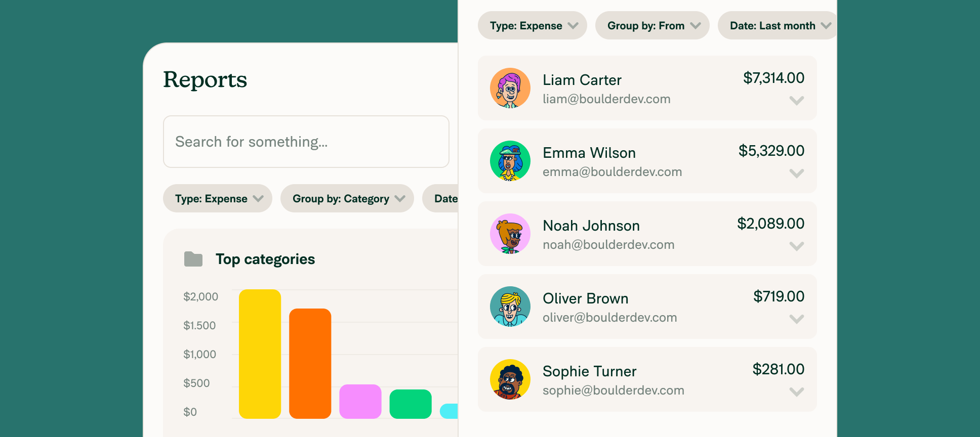Select the yellow bar in the chart

pyautogui.click(x=260, y=354)
